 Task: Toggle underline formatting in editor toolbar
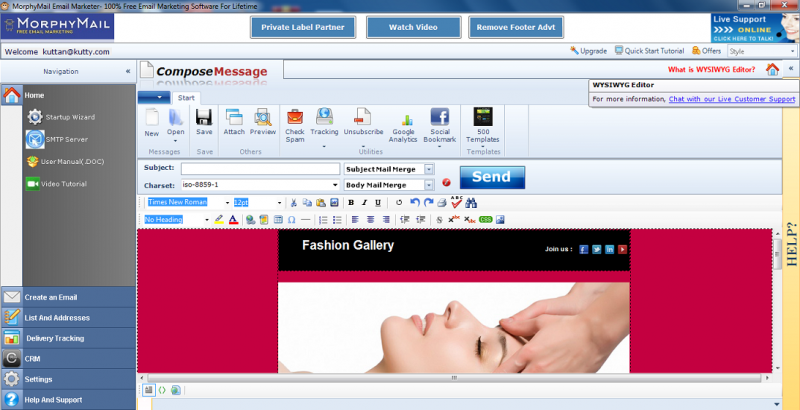[377, 202]
